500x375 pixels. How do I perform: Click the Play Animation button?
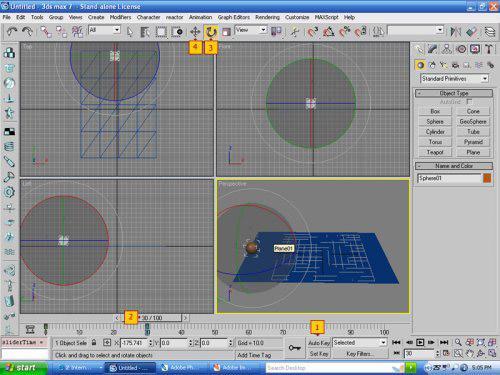(x=420, y=342)
